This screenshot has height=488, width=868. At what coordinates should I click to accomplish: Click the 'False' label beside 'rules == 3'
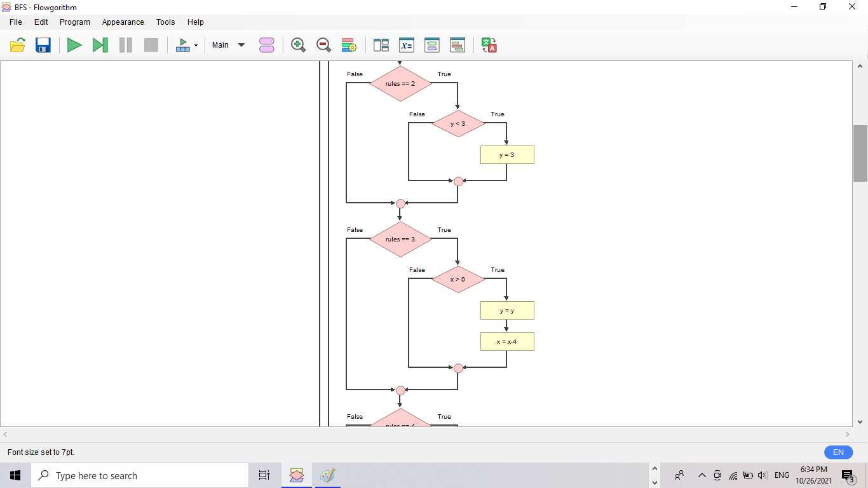355,230
